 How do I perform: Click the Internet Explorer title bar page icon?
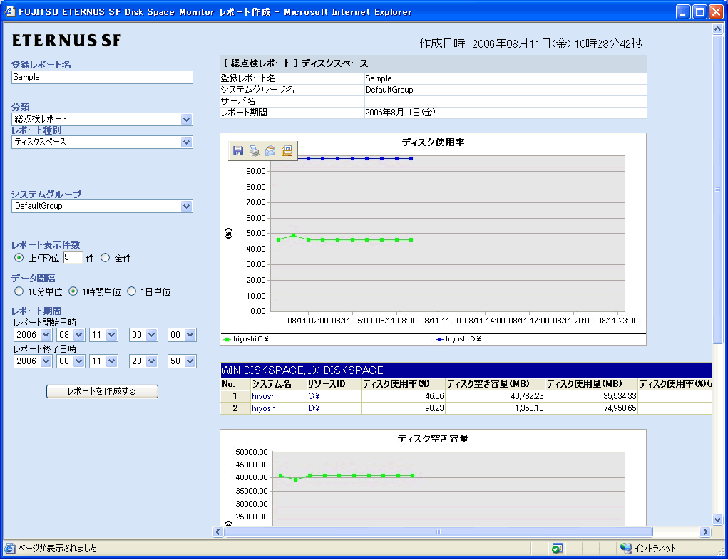coord(10,11)
